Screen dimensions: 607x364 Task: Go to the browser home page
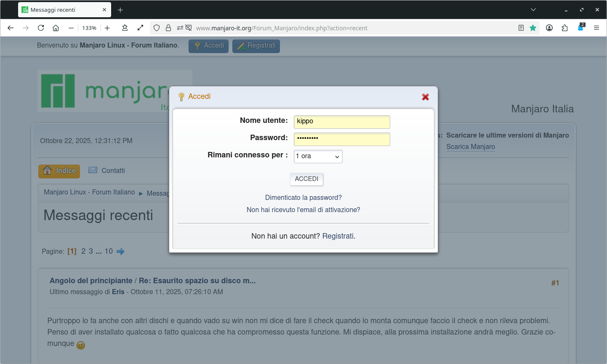56,28
